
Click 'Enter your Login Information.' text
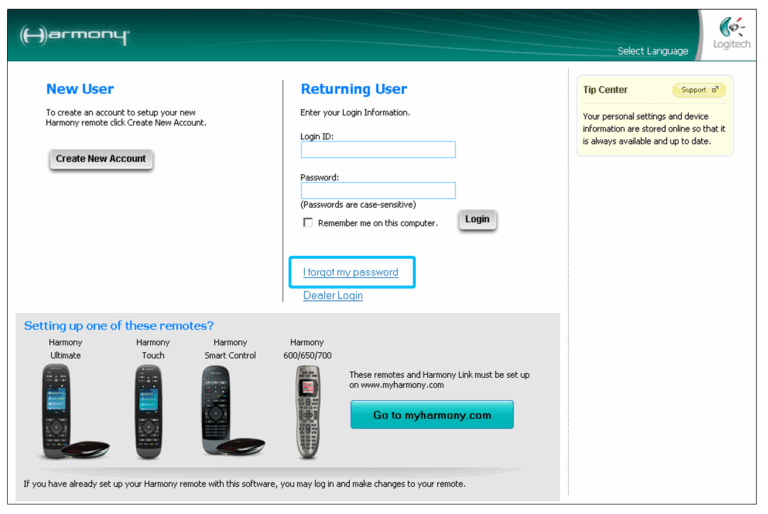click(x=355, y=112)
